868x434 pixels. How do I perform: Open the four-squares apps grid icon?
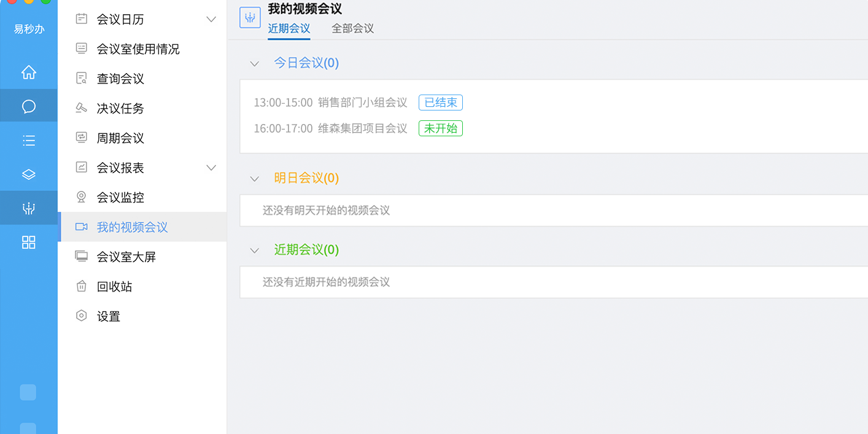[x=29, y=242]
